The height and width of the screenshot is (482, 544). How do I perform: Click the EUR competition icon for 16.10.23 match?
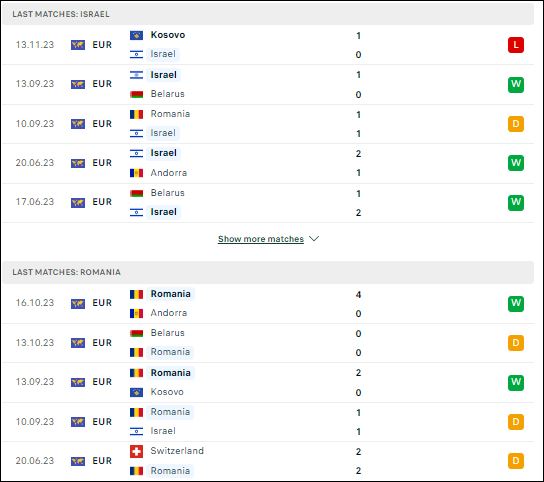point(78,304)
